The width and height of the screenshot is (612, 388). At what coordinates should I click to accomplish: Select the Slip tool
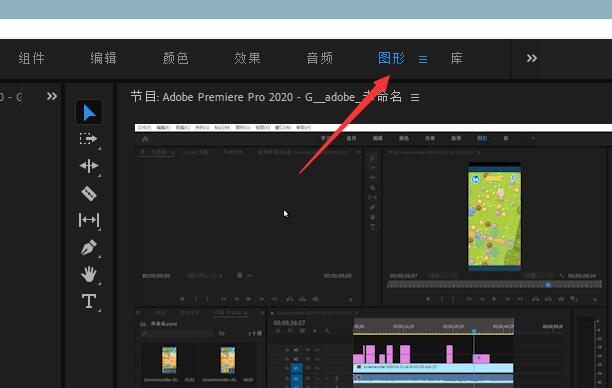(89, 220)
